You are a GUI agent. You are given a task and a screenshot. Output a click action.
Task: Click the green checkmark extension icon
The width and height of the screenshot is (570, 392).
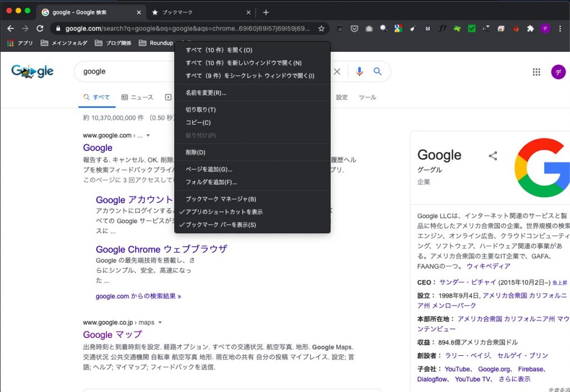472,28
